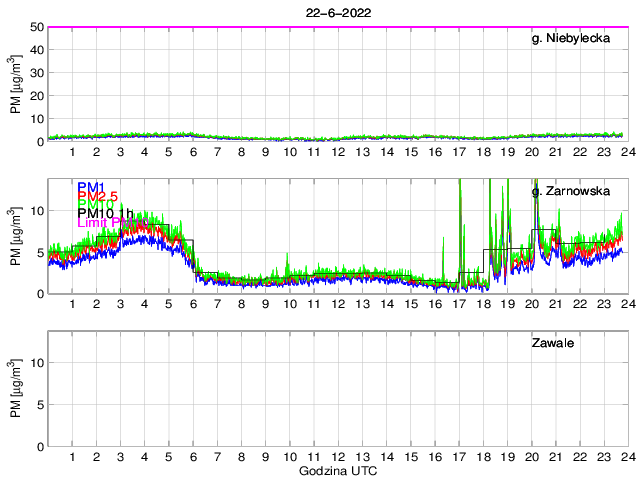Click hour 24 tick on the top plot x-axis

click(626, 151)
